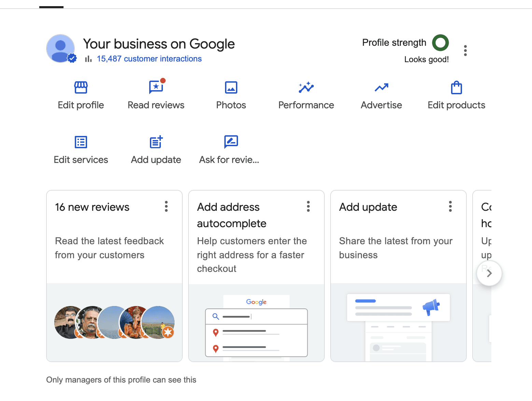Open the Photos image icon
532x401 pixels.
click(231, 87)
